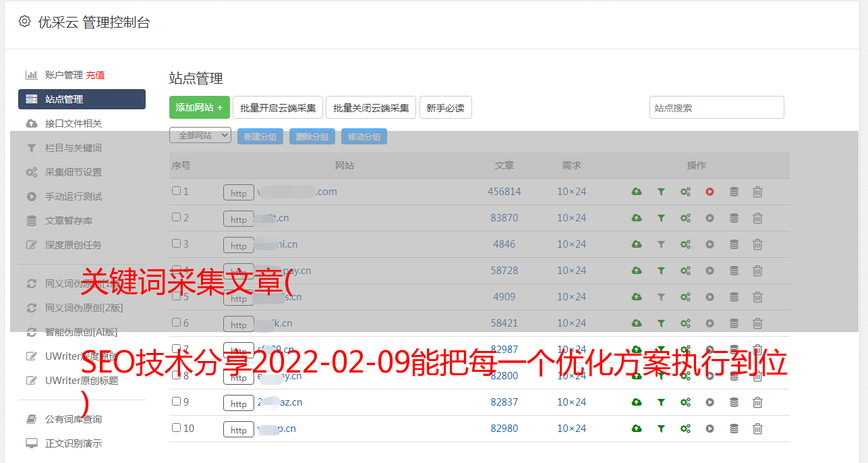Tick the checkbox for site row 9
This screenshot has height=463, width=868.
tap(176, 401)
